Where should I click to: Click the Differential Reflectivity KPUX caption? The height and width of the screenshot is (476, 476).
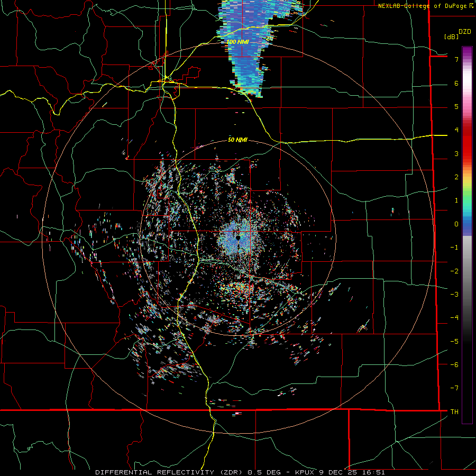click(x=240, y=472)
